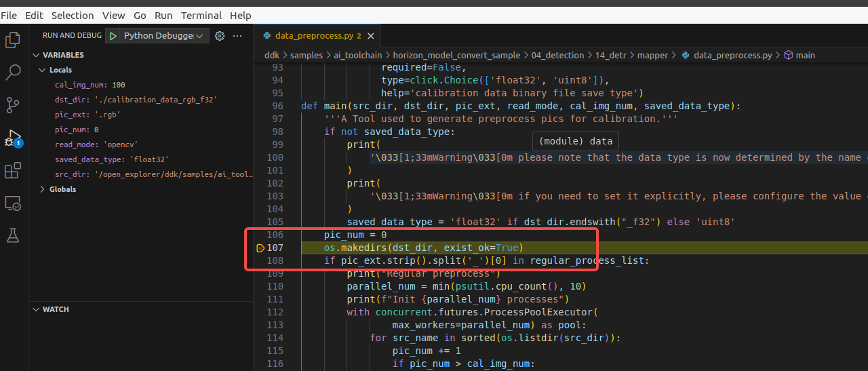868x371 pixels.
Task: Open the Testing flask icon
Action: 12,235
